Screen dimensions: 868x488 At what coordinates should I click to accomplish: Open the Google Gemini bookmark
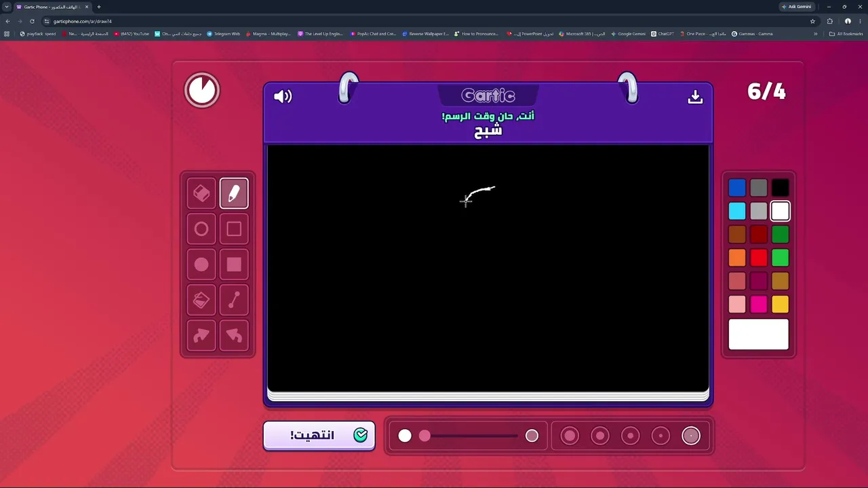(x=628, y=34)
